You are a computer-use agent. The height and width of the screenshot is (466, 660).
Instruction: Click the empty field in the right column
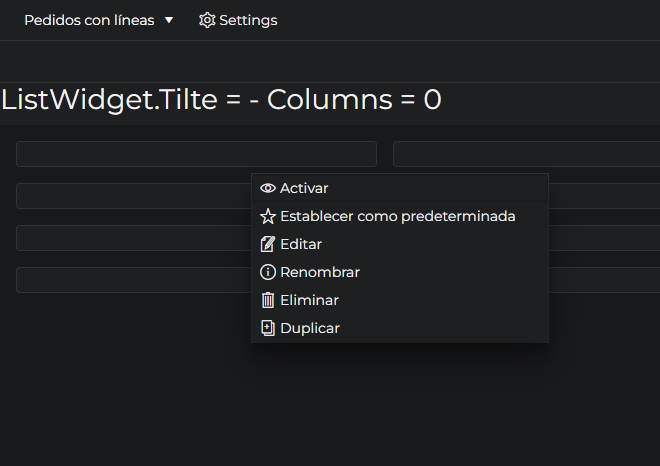click(x=526, y=154)
